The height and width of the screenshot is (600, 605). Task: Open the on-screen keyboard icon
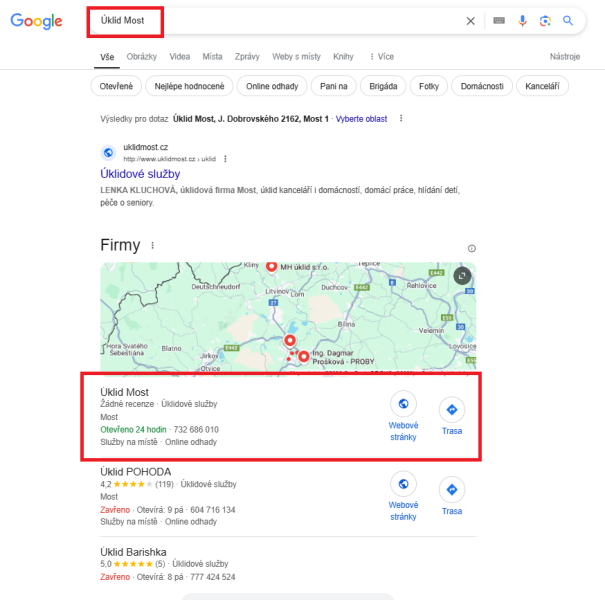pos(499,20)
